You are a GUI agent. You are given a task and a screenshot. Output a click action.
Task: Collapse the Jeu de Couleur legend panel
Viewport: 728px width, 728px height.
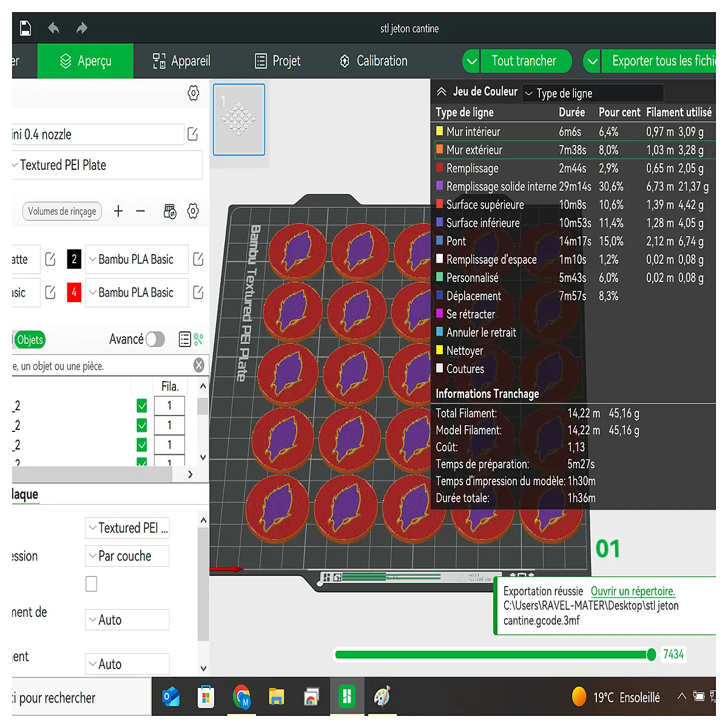(442, 92)
